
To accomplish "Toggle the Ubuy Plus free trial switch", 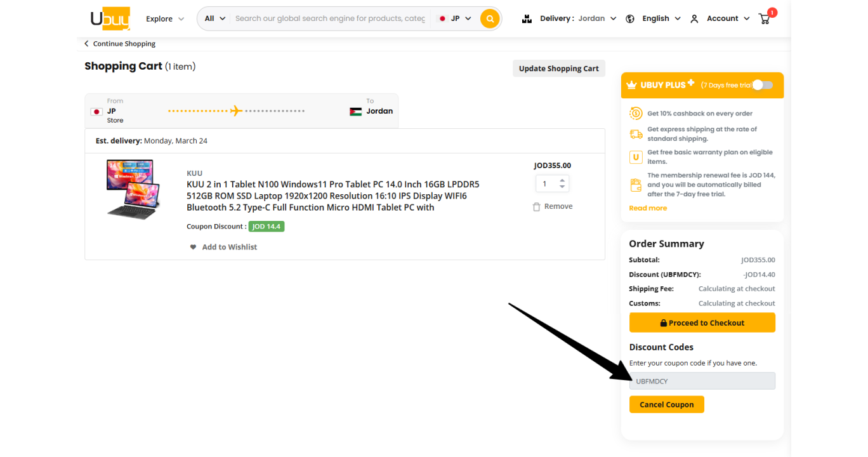I will [763, 85].
